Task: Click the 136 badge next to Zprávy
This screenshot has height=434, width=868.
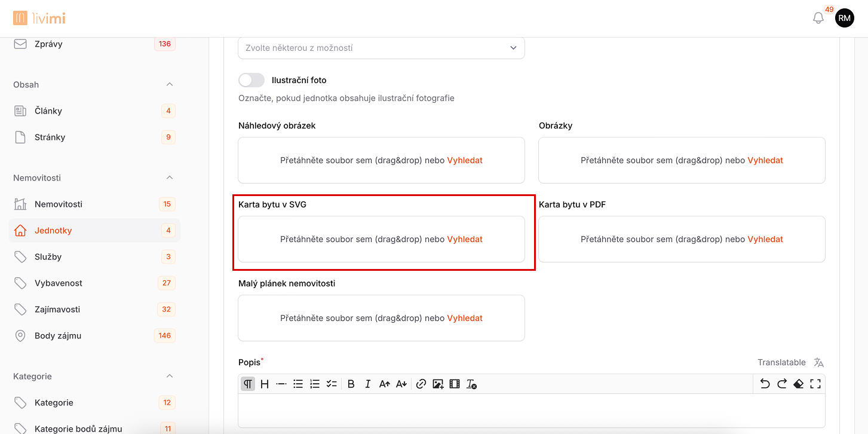Action: (x=165, y=44)
